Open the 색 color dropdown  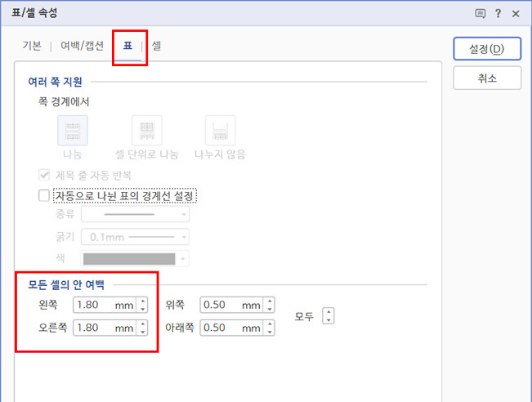point(135,259)
